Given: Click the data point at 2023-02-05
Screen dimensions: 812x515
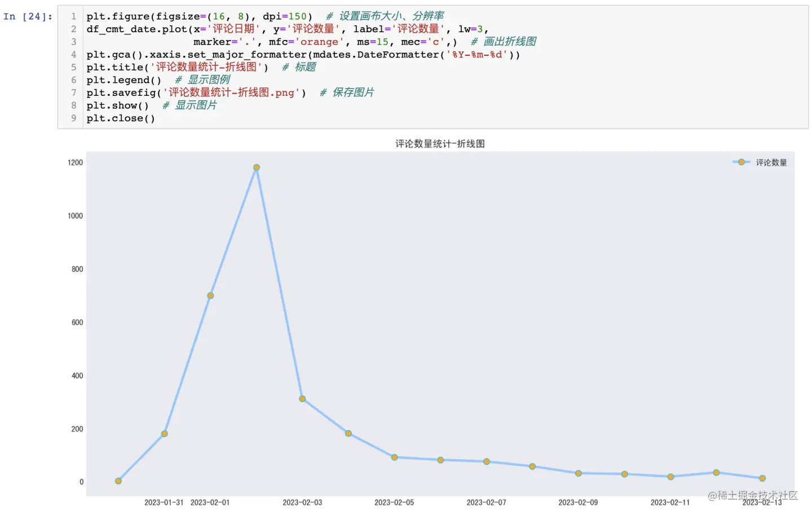Looking at the screenshot, I should pyautogui.click(x=395, y=458).
